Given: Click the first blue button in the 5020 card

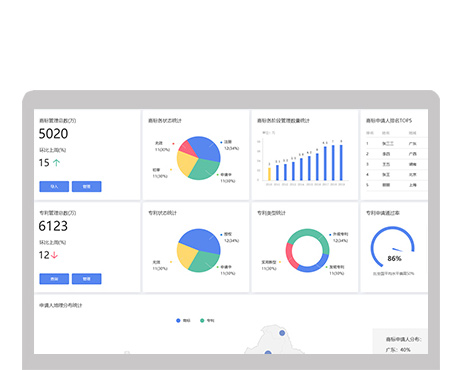Looking at the screenshot, I should (x=54, y=186).
